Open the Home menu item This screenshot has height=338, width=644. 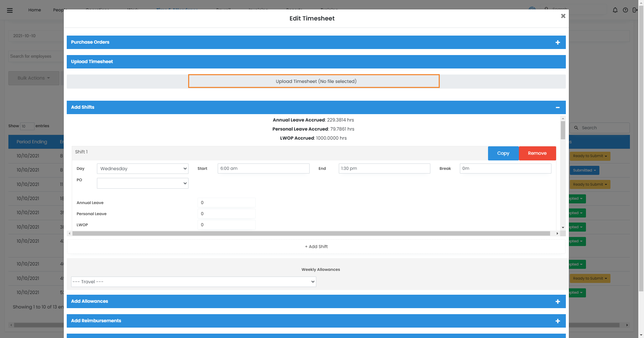pos(35,10)
